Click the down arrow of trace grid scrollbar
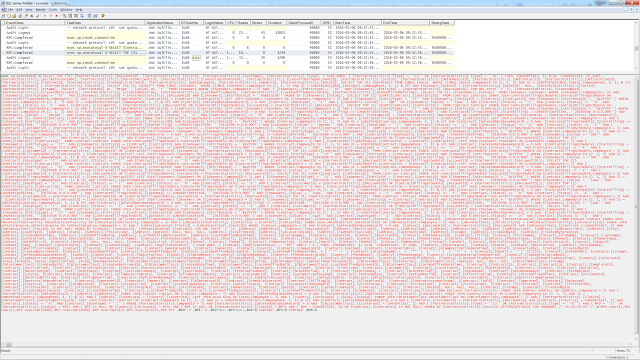 (x=636, y=68)
